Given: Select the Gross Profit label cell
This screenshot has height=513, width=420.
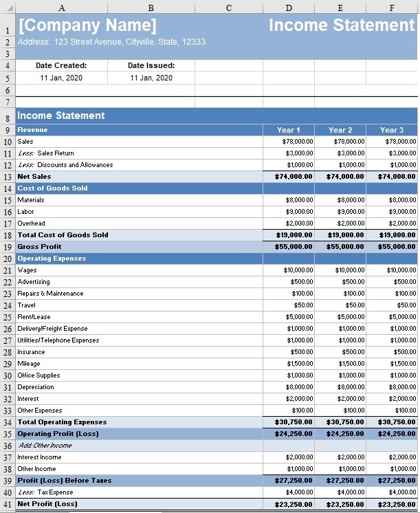Looking at the screenshot, I should 39,247.
